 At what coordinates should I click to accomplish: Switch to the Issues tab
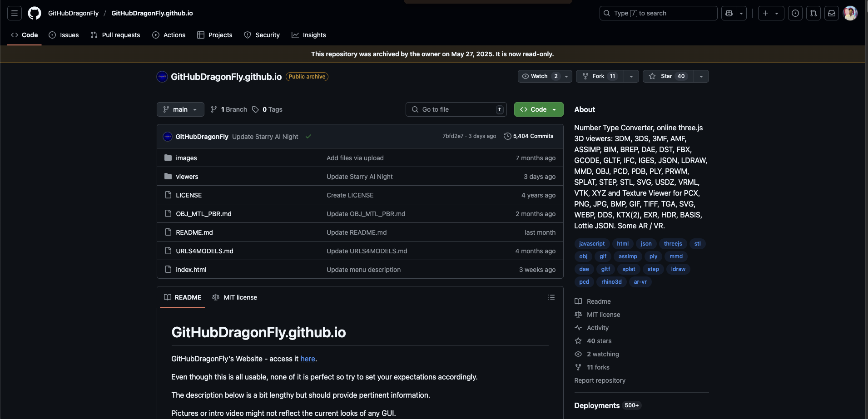click(64, 35)
